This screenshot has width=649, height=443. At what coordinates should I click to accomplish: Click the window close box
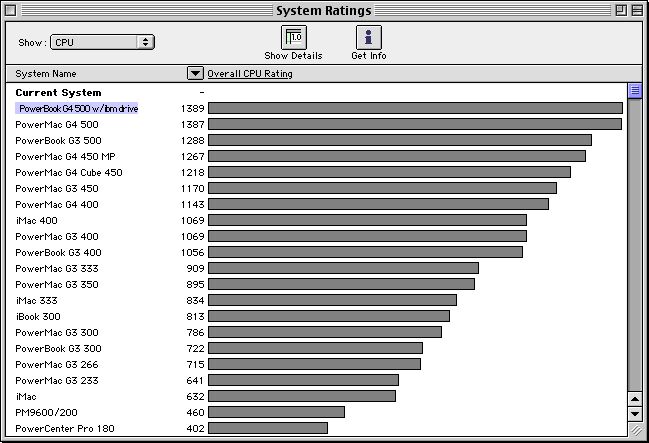click(10, 10)
